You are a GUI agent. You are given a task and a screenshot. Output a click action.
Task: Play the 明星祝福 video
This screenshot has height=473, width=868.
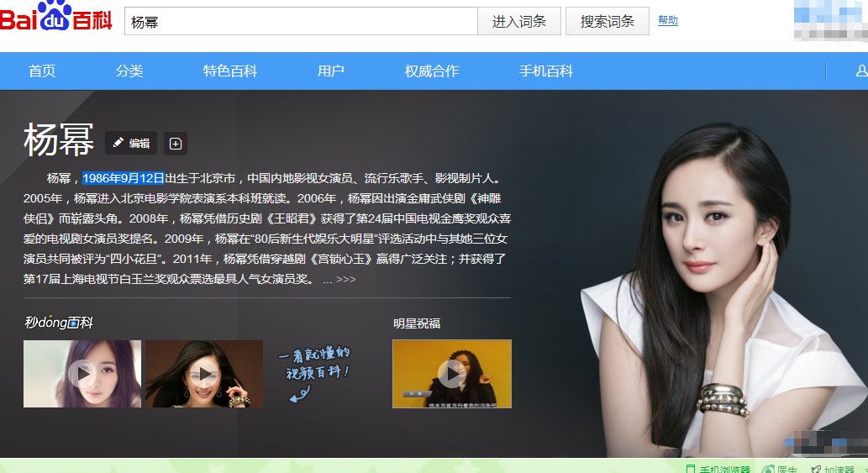pos(452,373)
